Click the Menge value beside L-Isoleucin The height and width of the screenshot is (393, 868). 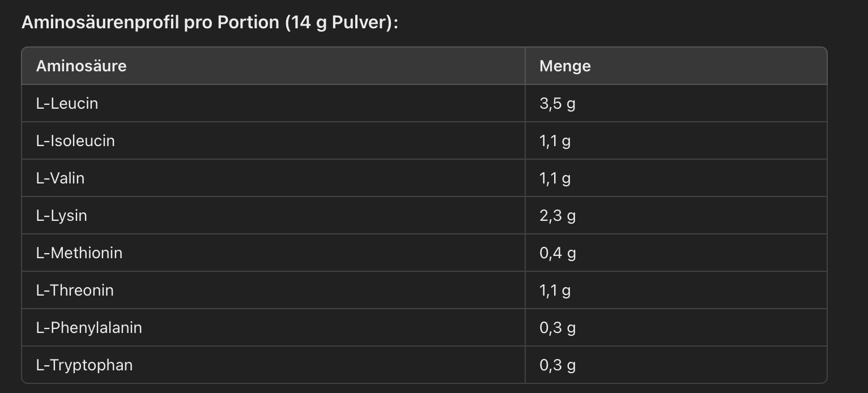click(x=555, y=141)
